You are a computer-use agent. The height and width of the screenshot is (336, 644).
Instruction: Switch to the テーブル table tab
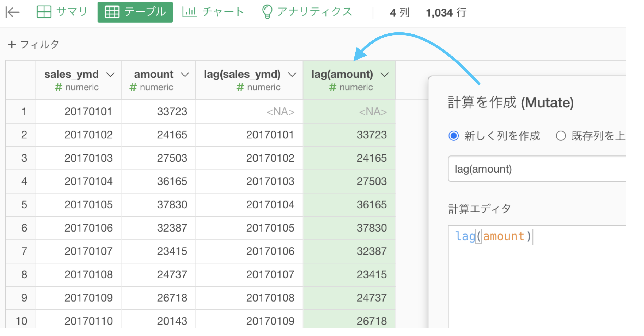pyautogui.click(x=135, y=12)
